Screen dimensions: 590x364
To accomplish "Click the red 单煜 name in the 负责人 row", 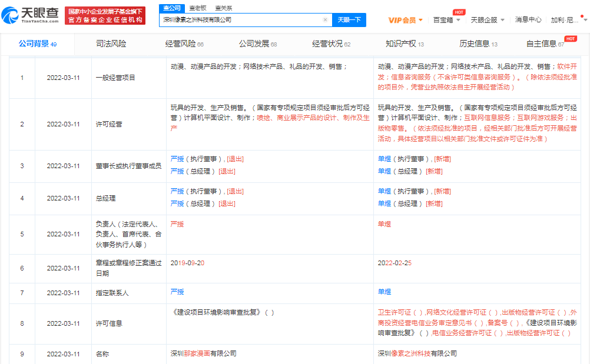I will pos(384,224).
